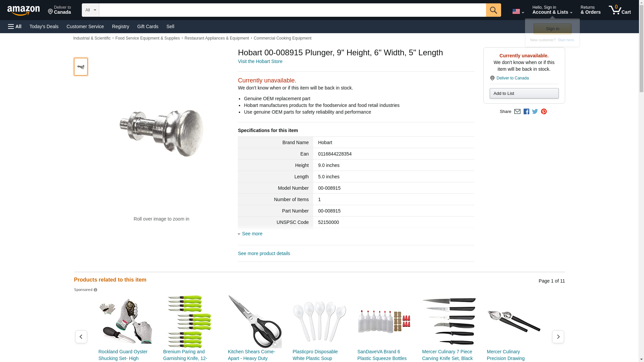Open Deliver to Canada location selector
The image size is (644, 362).
59,10
